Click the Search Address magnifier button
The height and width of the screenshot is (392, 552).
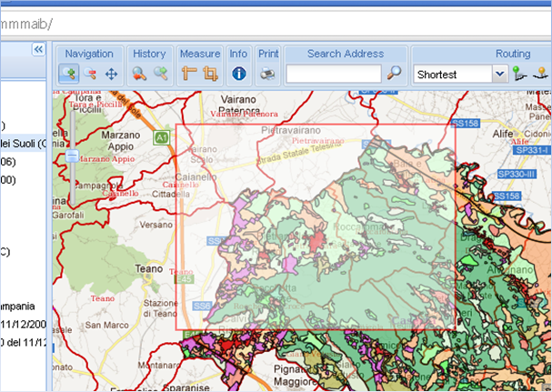pos(395,74)
